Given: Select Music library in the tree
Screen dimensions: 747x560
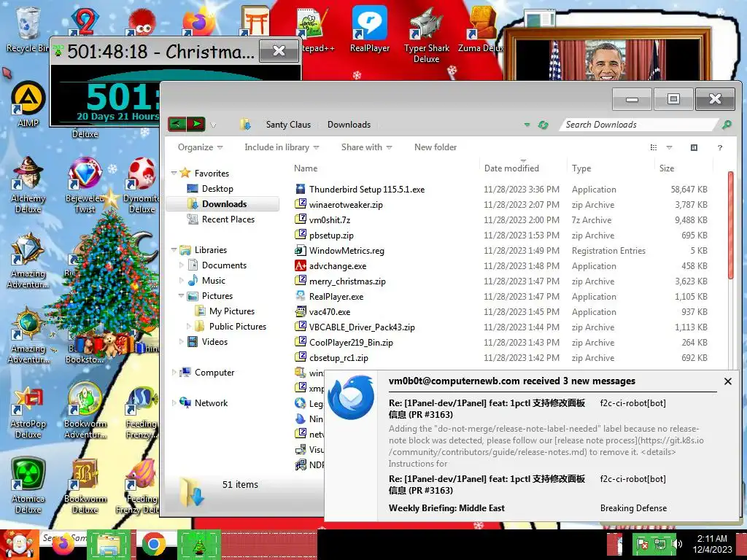Looking at the screenshot, I should pos(213,281).
